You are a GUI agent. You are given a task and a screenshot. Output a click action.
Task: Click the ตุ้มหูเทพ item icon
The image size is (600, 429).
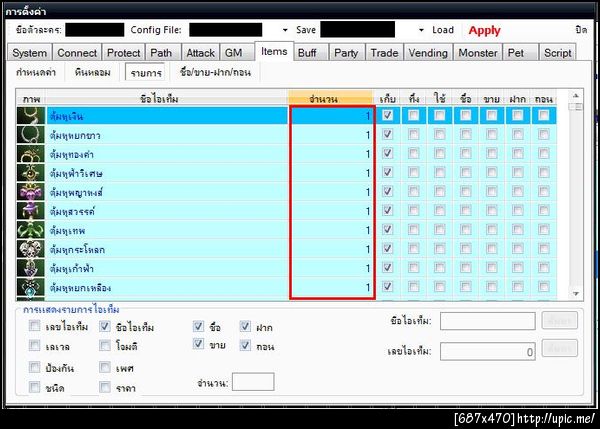[x=31, y=230]
